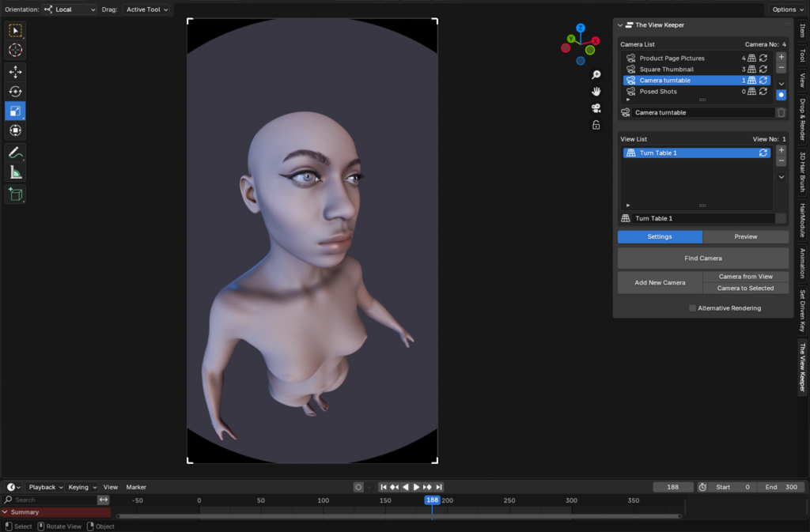
Task: Remove camera with minus button
Action: [781, 68]
